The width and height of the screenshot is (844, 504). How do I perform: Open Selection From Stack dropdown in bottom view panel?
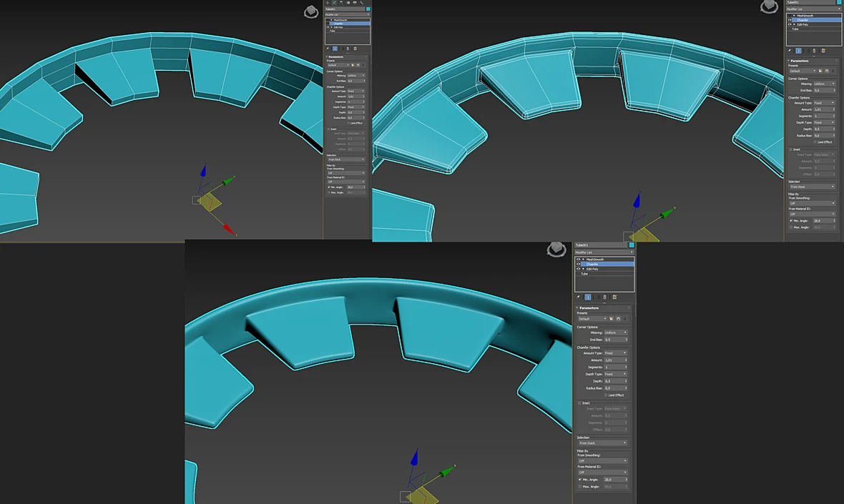coord(602,443)
